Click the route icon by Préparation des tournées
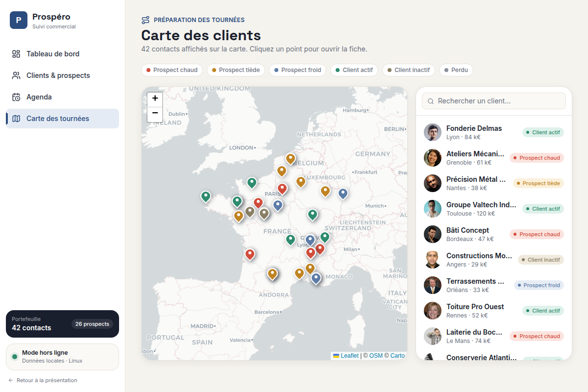The image size is (588, 392). 146,20
